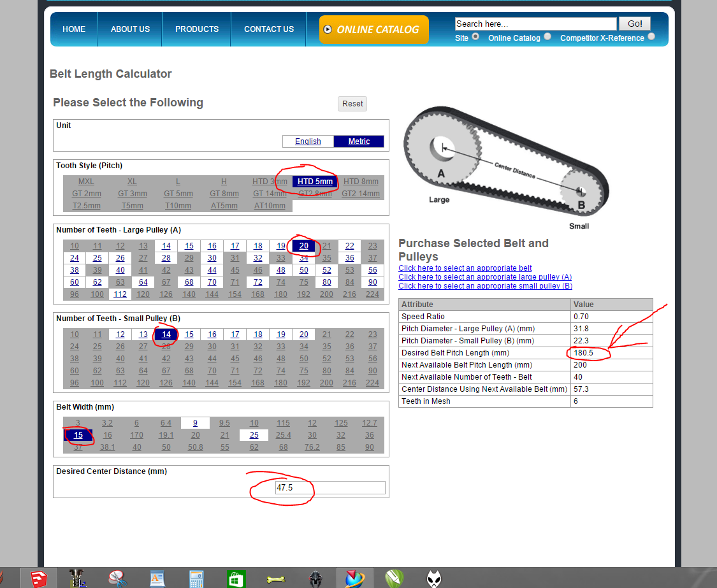Choose HTD 8mm tooth style
This screenshot has height=588, width=717.
coord(361,182)
